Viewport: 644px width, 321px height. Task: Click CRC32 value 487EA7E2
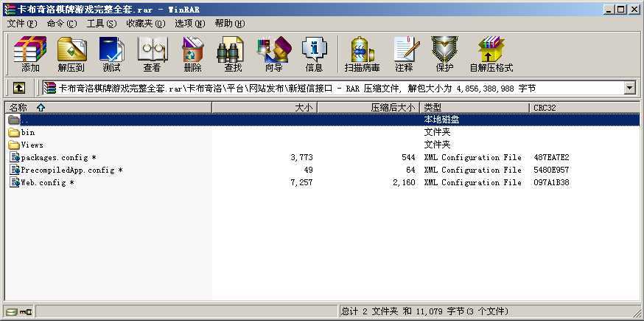coord(552,157)
